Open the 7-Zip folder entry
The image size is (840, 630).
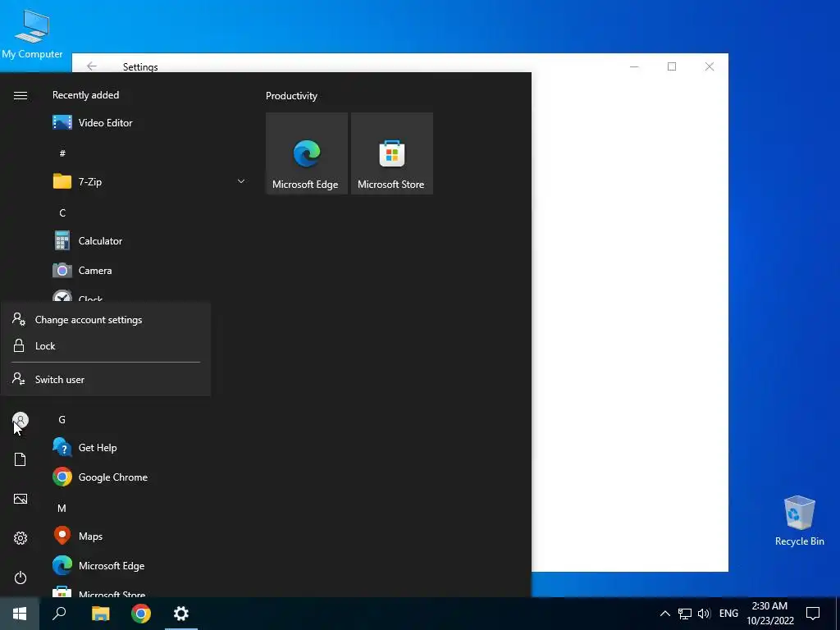pos(149,181)
